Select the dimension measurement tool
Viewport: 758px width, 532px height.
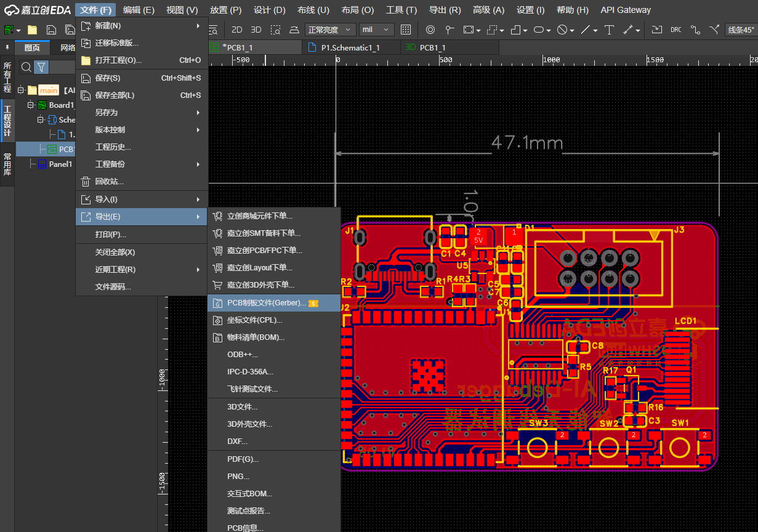[x=628, y=30]
